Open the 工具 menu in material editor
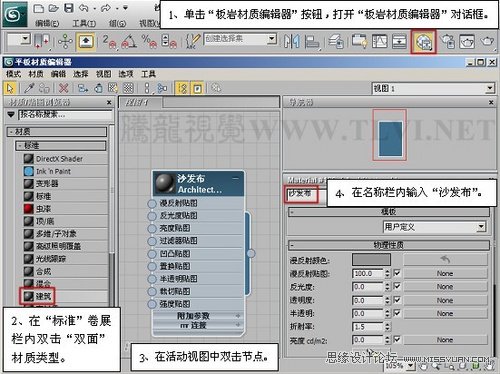The image size is (500, 374). tap(148, 74)
